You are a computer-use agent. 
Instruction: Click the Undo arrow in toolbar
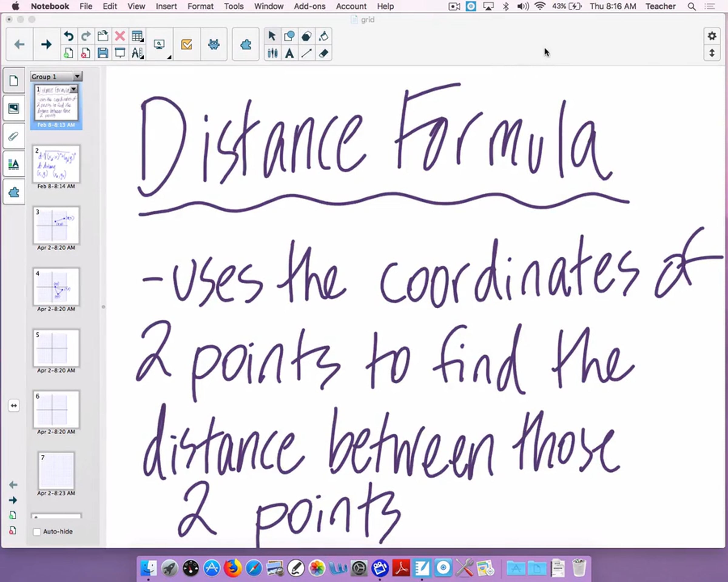tap(69, 36)
